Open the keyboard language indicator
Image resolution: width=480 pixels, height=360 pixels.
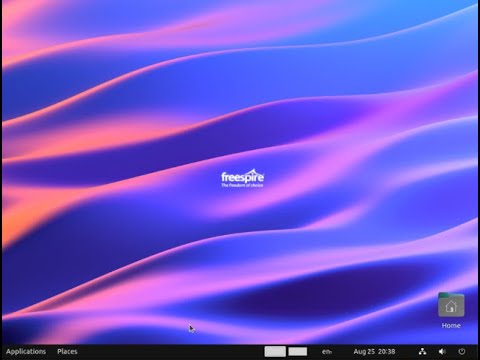(327, 352)
